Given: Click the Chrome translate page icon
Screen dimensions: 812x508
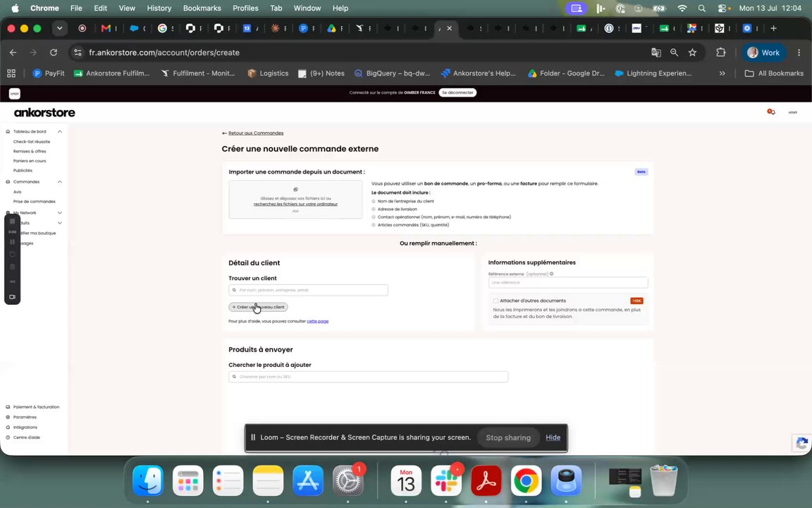Looking at the screenshot, I should tap(656, 52).
